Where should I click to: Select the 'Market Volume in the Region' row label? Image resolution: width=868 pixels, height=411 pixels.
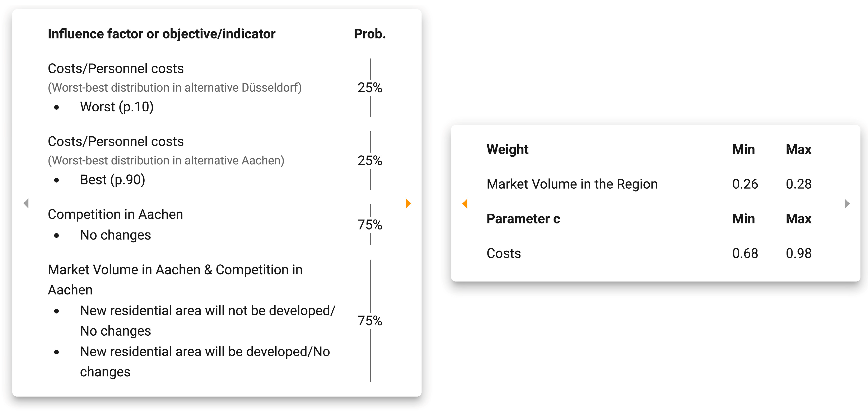click(x=572, y=184)
